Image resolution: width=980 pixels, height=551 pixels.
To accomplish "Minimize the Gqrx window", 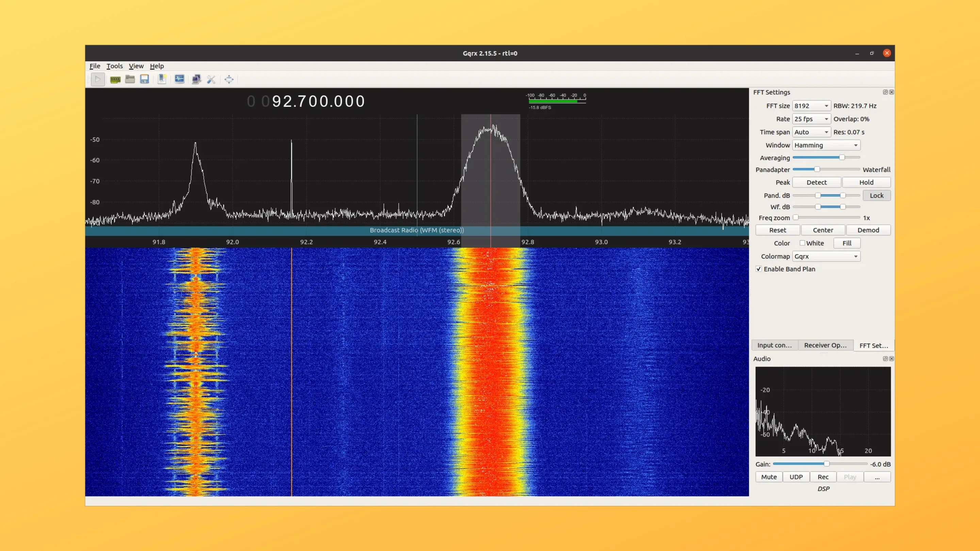I will click(857, 53).
